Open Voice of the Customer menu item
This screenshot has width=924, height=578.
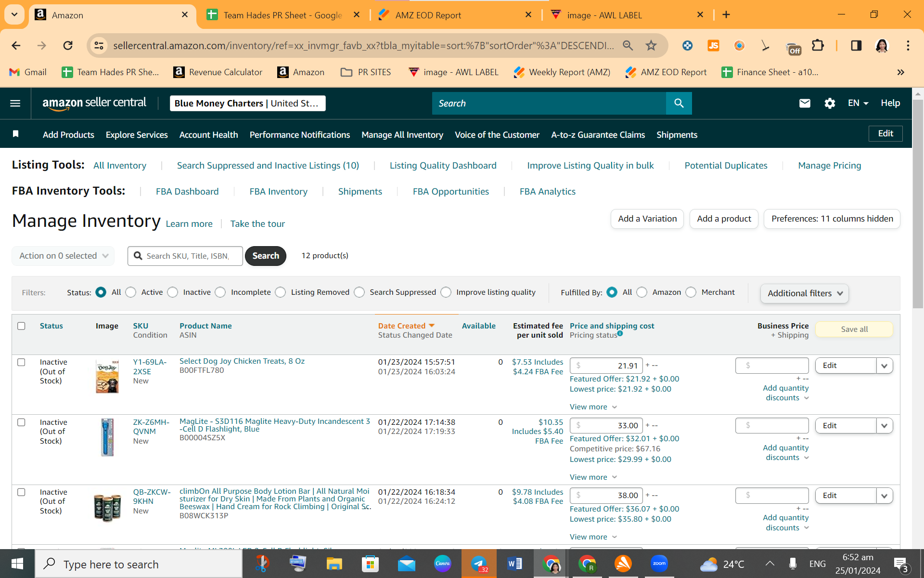pyautogui.click(x=497, y=135)
